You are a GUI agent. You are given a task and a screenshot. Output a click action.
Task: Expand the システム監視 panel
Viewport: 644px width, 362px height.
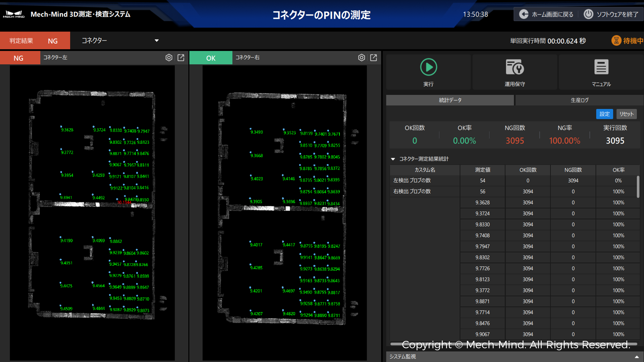coord(637,357)
